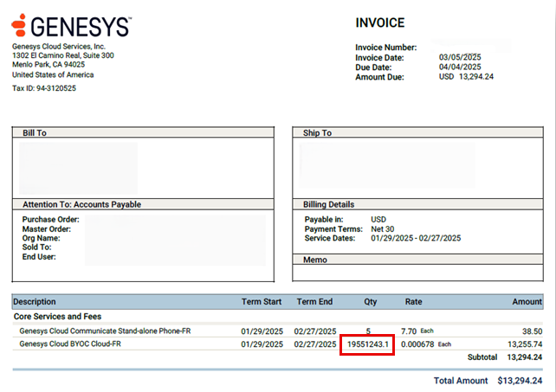Select the Genesys Cloud BYOC Cloud-FR line item

tap(70, 344)
